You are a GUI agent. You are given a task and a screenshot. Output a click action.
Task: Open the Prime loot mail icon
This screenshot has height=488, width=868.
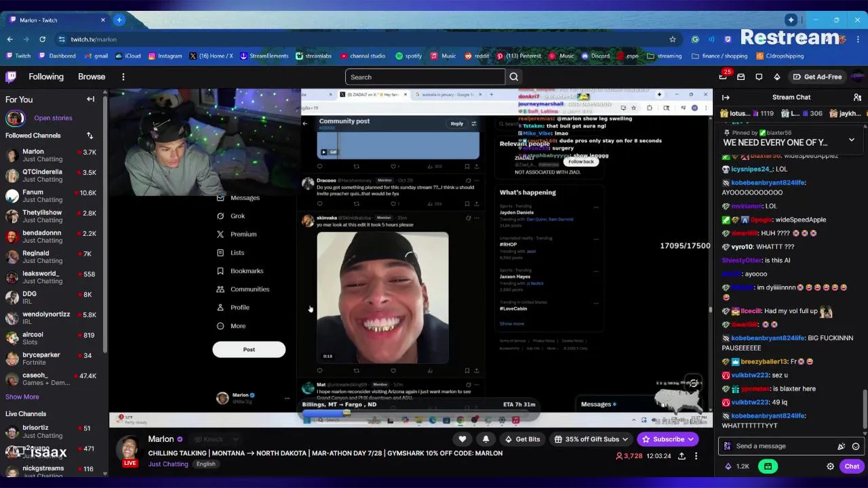click(x=741, y=77)
